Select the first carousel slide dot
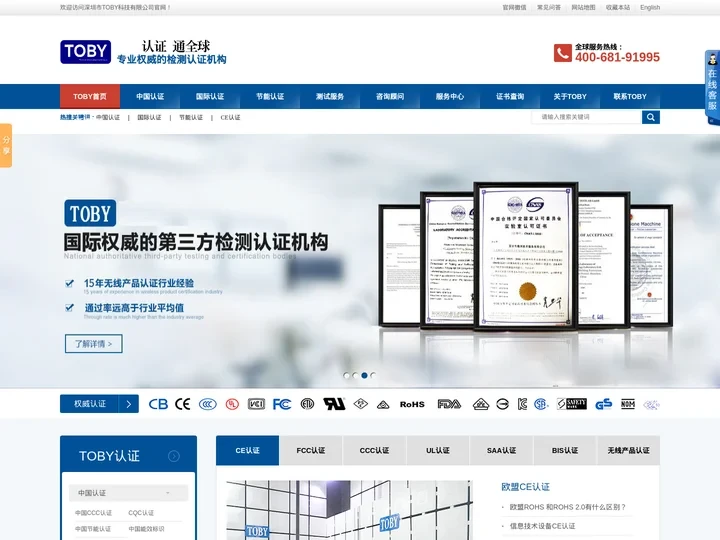Image resolution: width=720 pixels, height=540 pixels. coord(346,376)
